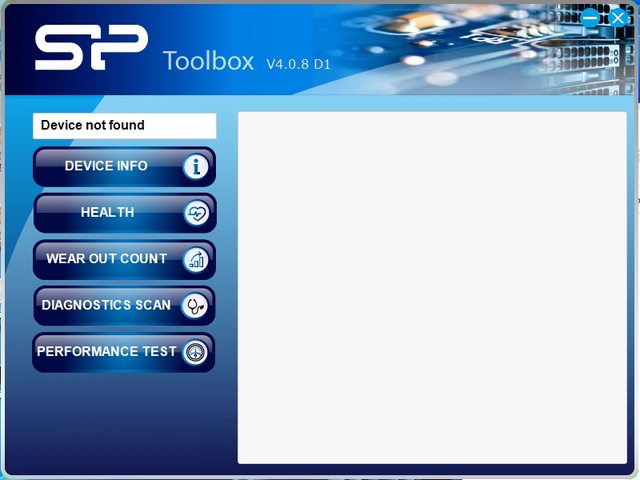Click the heartbeat health icon

click(x=196, y=213)
